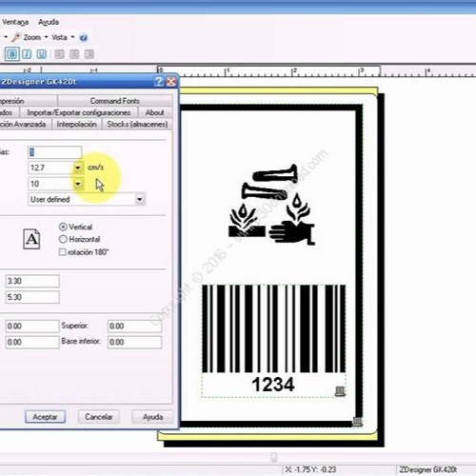Click Vista toolbar button
476x476 pixels.
coord(59,37)
